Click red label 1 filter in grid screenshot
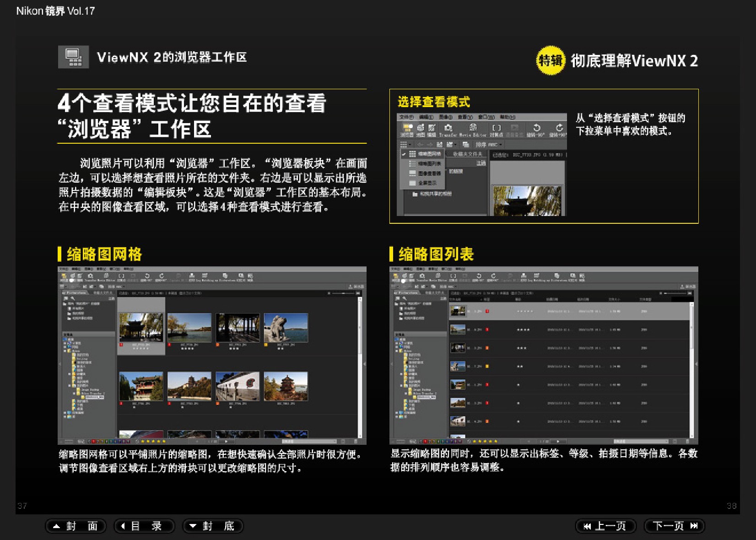Image resolution: width=756 pixels, height=540 pixels. point(94,442)
